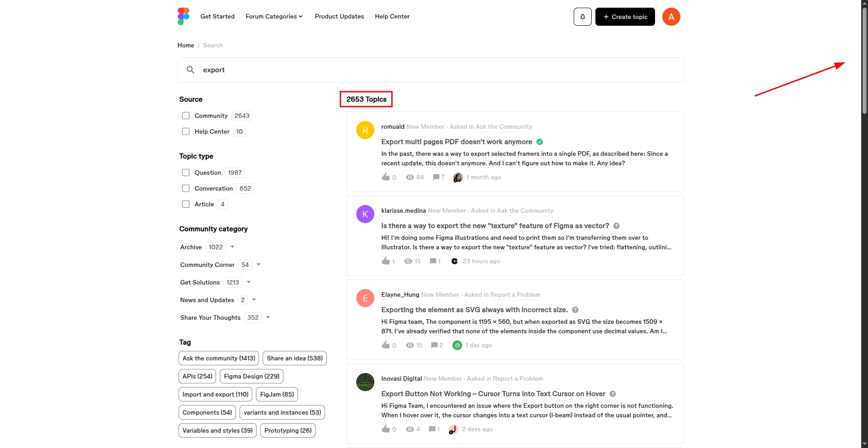Like the SVG incorrect size post
The image size is (868, 448).
(x=386, y=345)
